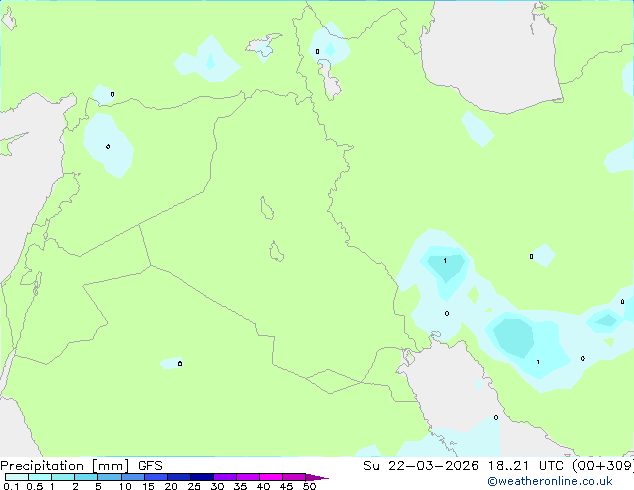Click the '35' legend scale label
The height and width of the screenshot is (490, 634).
pyautogui.click(x=240, y=486)
